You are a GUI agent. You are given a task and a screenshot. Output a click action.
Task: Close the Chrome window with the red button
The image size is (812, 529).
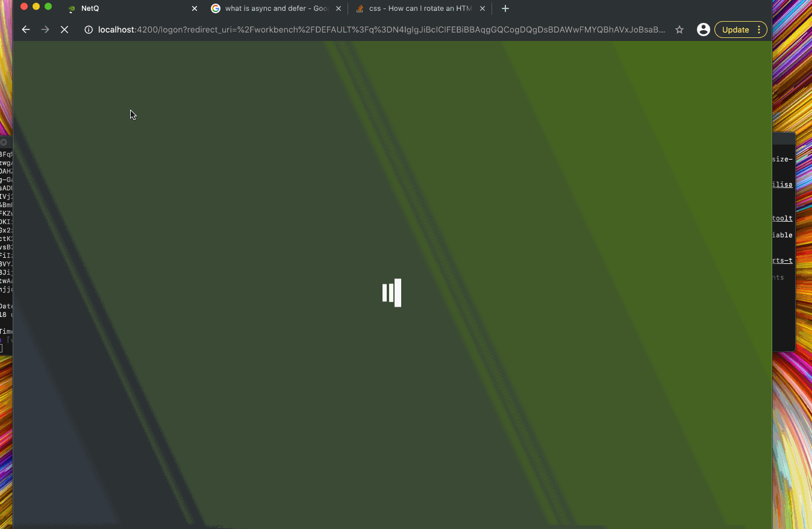click(x=24, y=7)
